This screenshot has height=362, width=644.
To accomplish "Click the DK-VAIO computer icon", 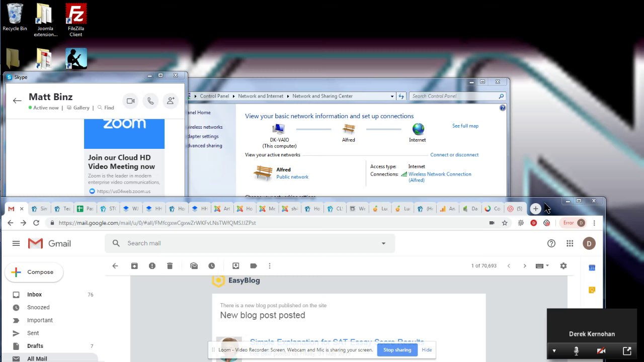I will [x=278, y=129].
